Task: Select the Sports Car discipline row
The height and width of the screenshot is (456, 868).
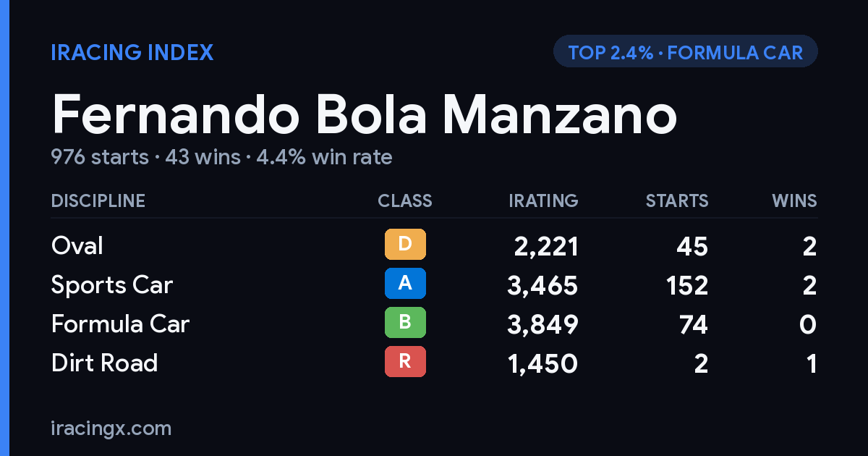Action: click(x=434, y=284)
